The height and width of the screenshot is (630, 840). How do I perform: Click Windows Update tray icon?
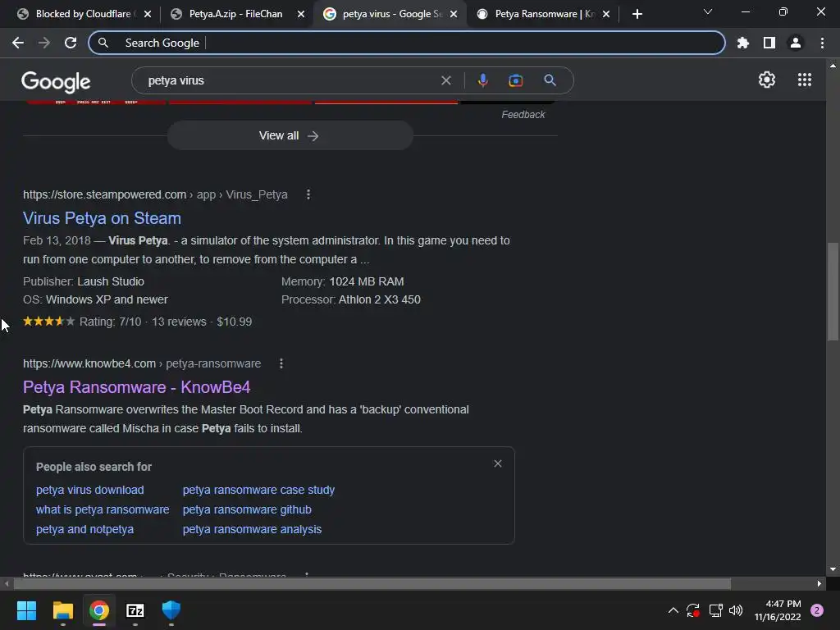pos(692,610)
